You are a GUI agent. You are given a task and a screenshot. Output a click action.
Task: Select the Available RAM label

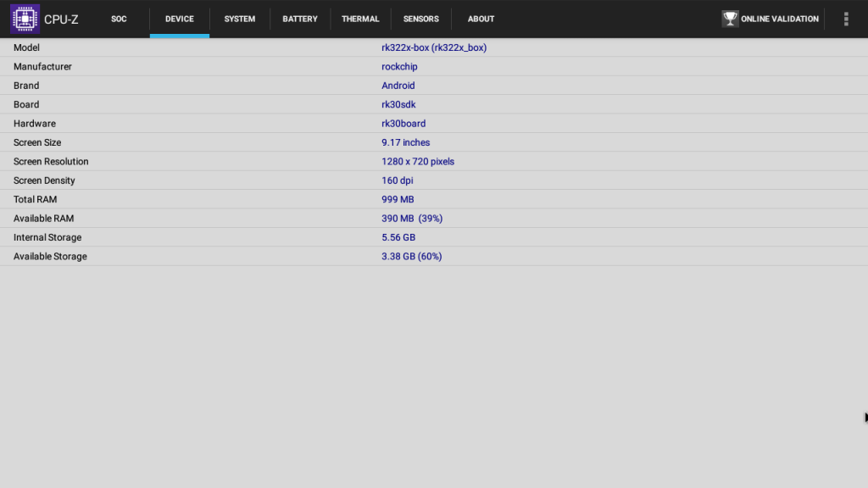(x=44, y=219)
